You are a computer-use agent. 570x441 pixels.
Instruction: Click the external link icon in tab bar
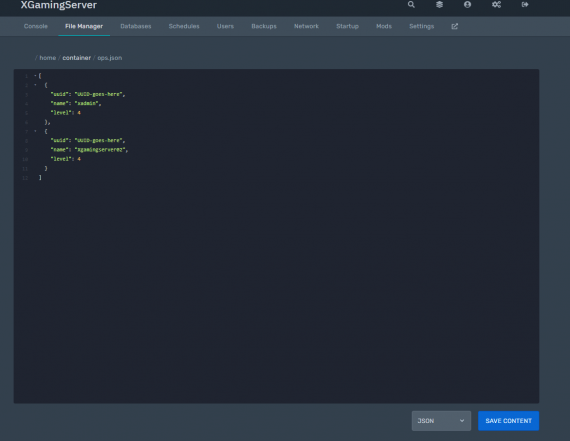pyautogui.click(x=454, y=27)
